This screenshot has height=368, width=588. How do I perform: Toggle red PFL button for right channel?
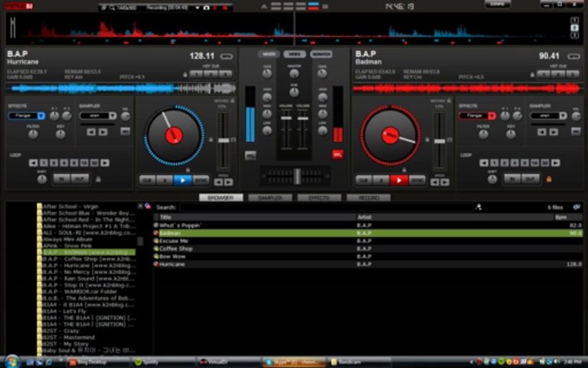click(338, 154)
